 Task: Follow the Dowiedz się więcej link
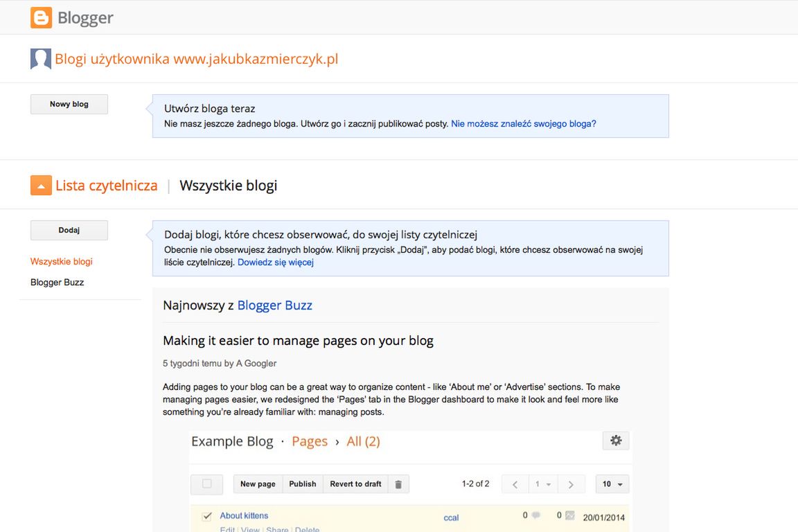[276, 263]
